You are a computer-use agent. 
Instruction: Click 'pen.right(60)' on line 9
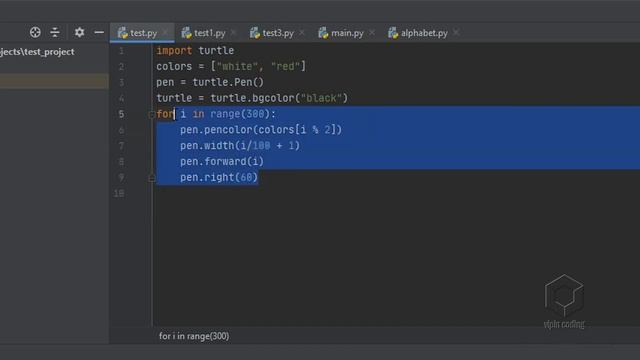pos(219,178)
